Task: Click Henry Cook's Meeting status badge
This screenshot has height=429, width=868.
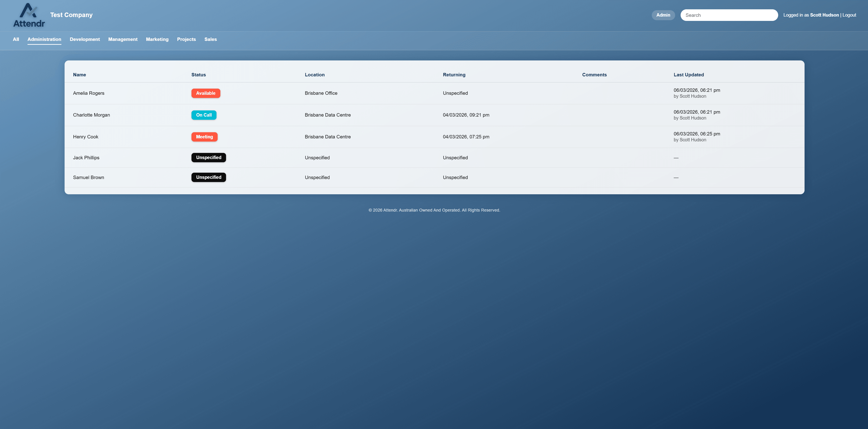Action: coord(204,137)
